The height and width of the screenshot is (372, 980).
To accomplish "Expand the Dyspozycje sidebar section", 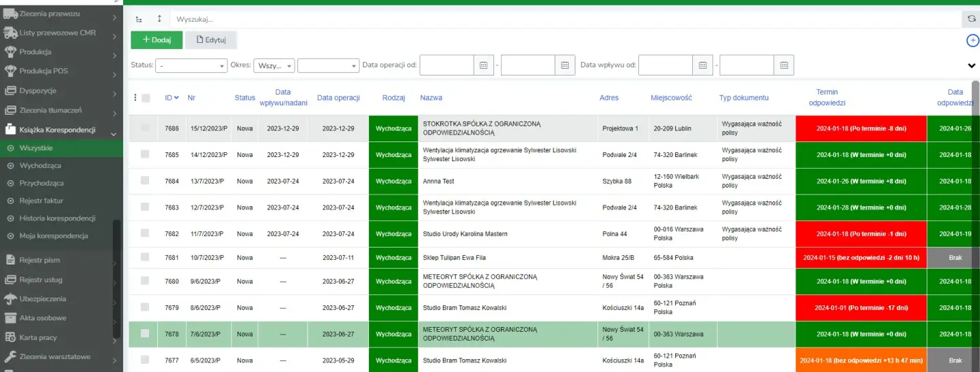I will (x=114, y=94).
